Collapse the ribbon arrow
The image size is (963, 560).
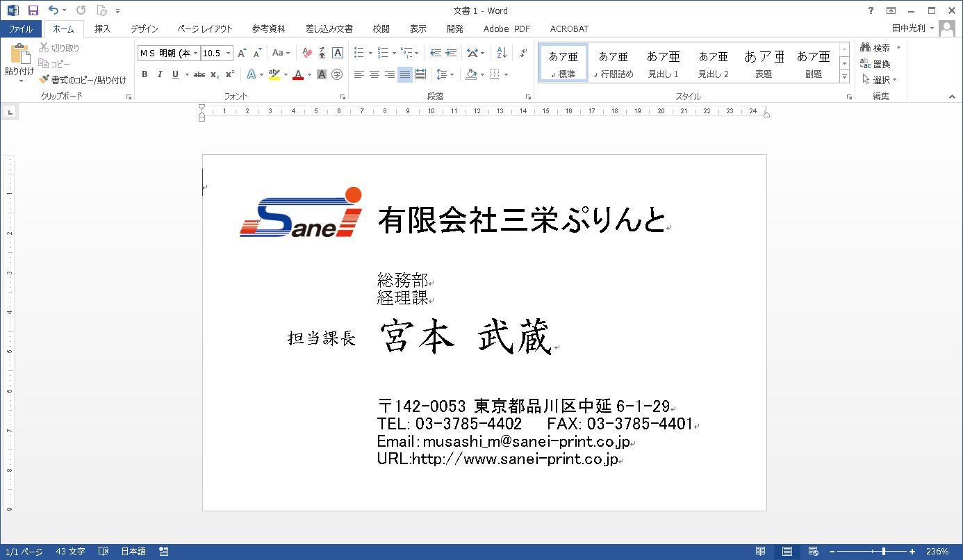point(952,97)
